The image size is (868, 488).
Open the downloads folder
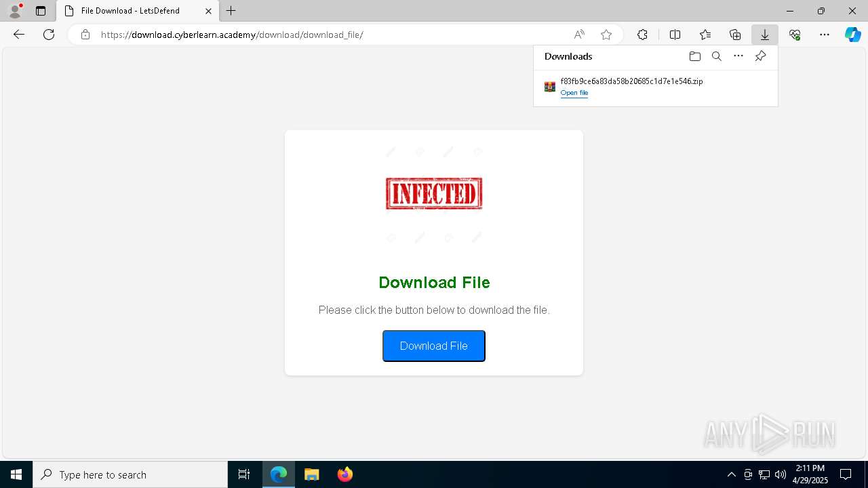click(x=695, y=56)
